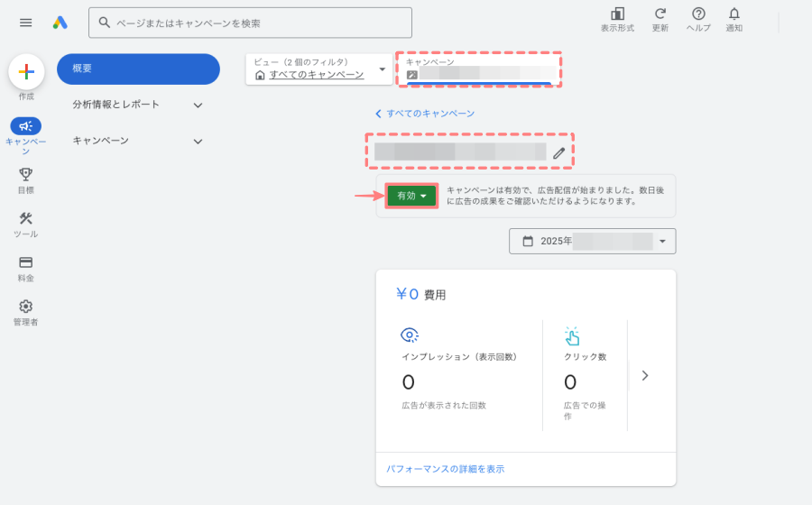Open the 有効 status dropdown
812x505 pixels.
pos(411,196)
